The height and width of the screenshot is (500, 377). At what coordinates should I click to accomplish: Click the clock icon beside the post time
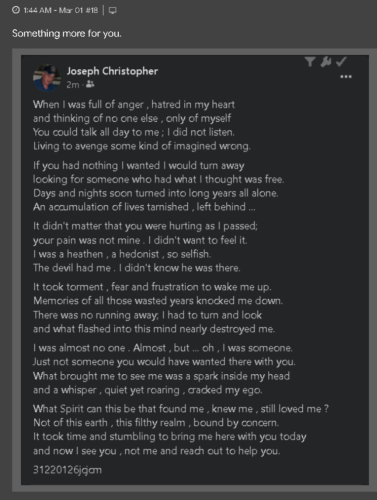(x=16, y=10)
